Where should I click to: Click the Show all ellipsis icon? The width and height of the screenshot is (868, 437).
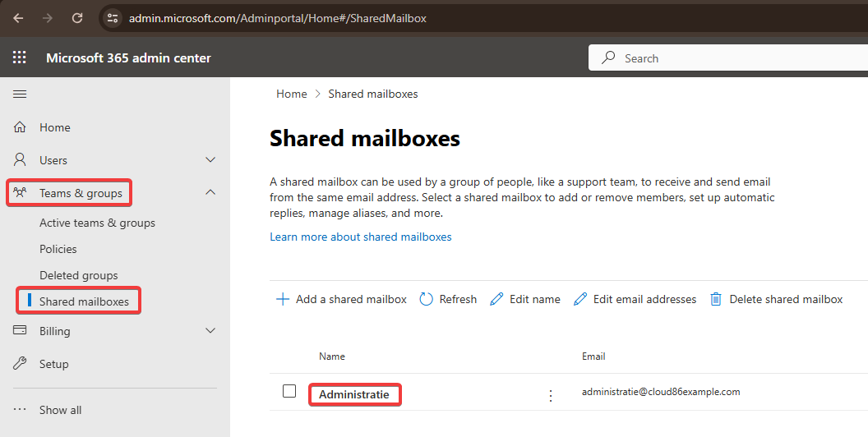pyautogui.click(x=20, y=410)
